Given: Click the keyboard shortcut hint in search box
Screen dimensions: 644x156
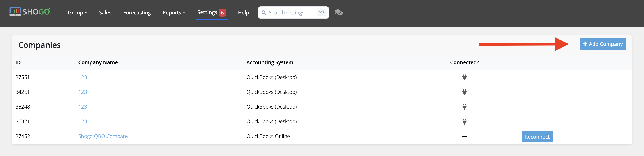Looking at the screenshot, I should 322,12.
